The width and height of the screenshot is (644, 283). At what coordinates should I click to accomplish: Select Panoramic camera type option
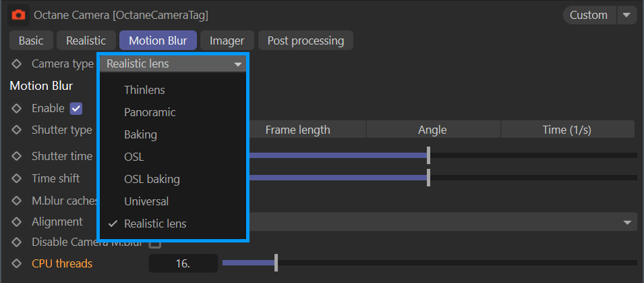click(x=150, y=112)
